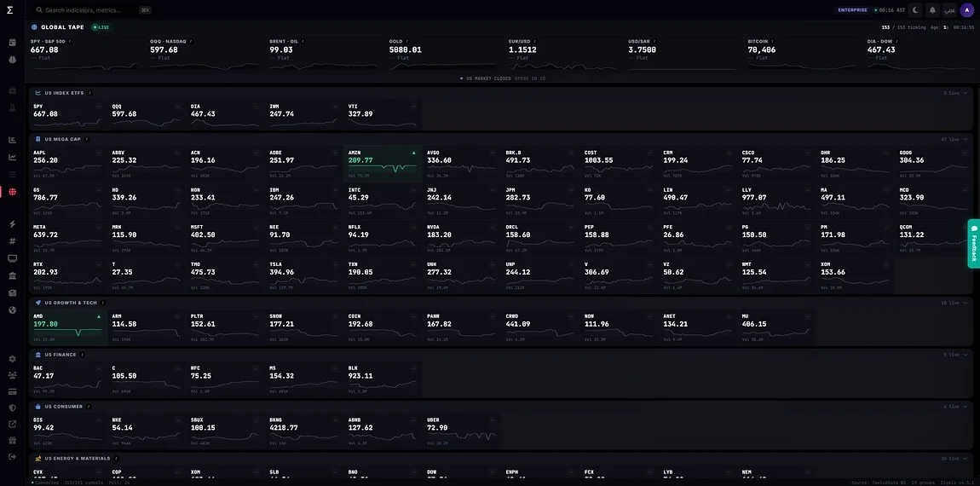Viewport: 980px width, 486px height.
Task: Toggle dark mode moon button
Action: point(915,10)
